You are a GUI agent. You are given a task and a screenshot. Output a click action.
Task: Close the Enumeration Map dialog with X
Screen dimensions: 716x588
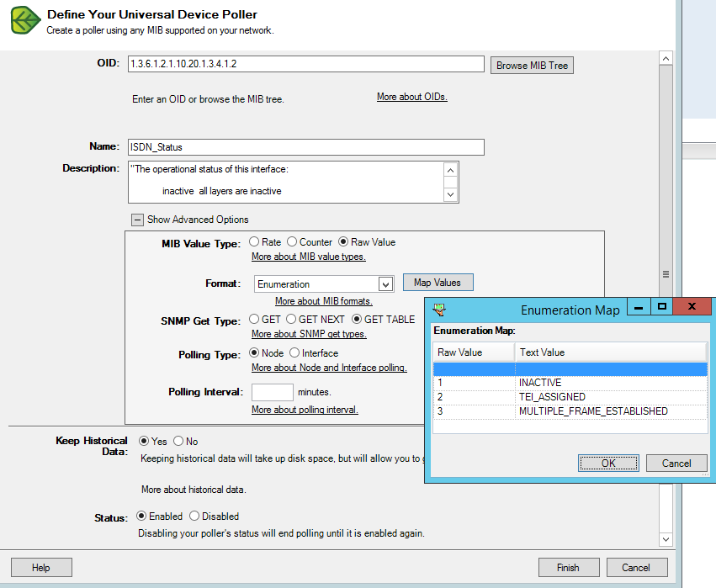coord(692,307)
